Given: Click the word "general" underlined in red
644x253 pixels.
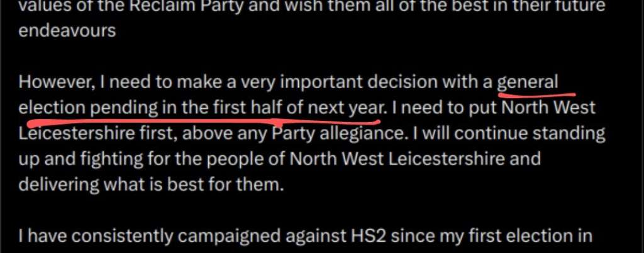Looking at the screenshot, I should tap(528, 83).
